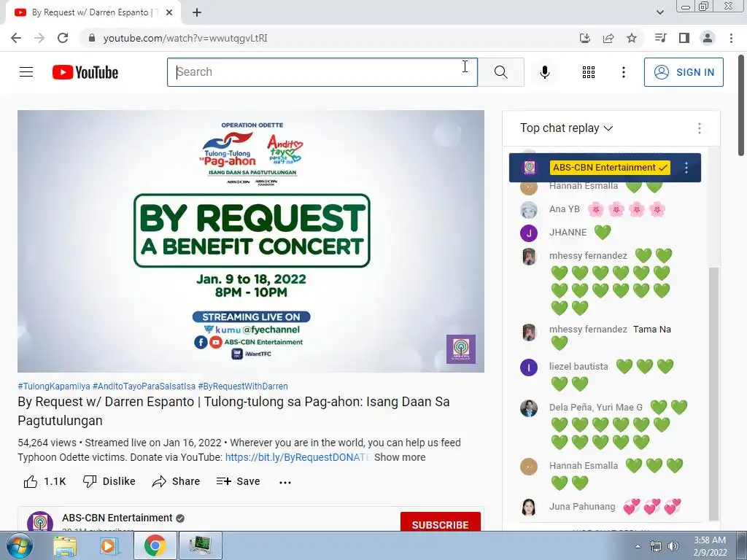This screenshot has height=560, width=747.
Task: Open Windows Explorer from taskbar
Action: 65,545
